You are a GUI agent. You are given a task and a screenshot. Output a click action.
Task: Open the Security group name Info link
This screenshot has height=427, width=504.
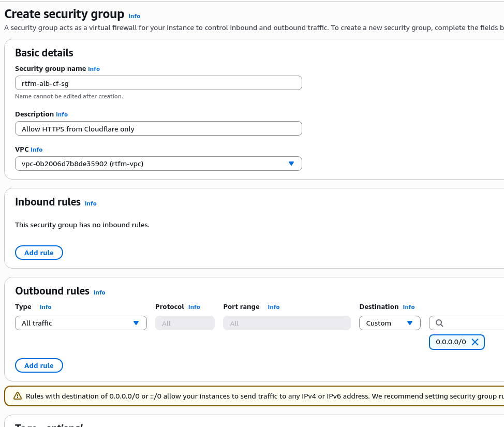coord(94,69)
